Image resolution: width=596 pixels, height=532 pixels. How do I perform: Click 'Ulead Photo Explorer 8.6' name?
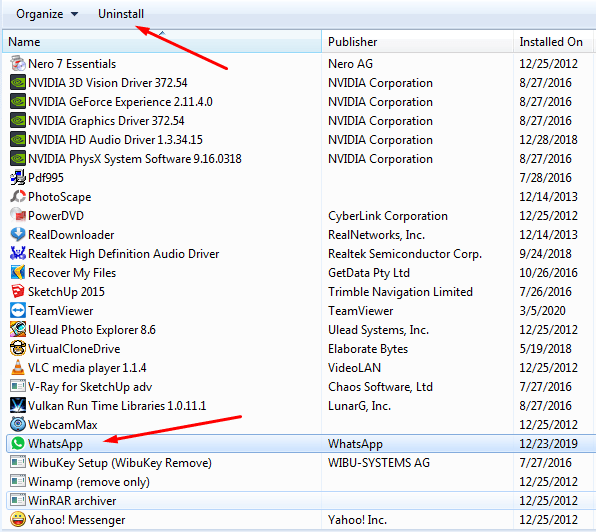coord(92,330)
